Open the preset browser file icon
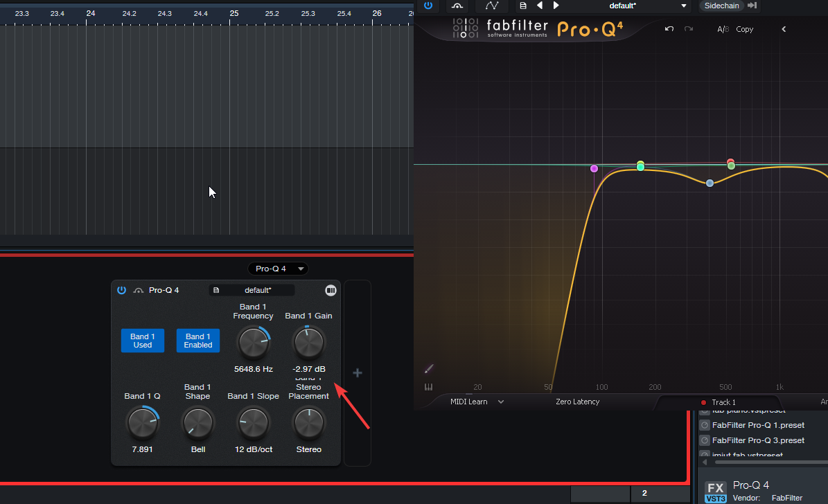 click(522, 6)
